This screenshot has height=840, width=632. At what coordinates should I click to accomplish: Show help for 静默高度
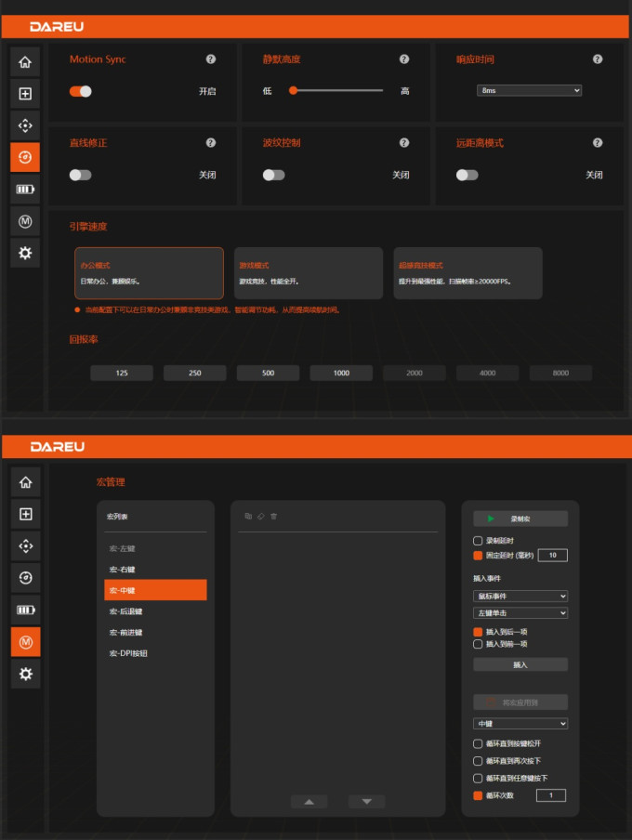click(404, 59)
